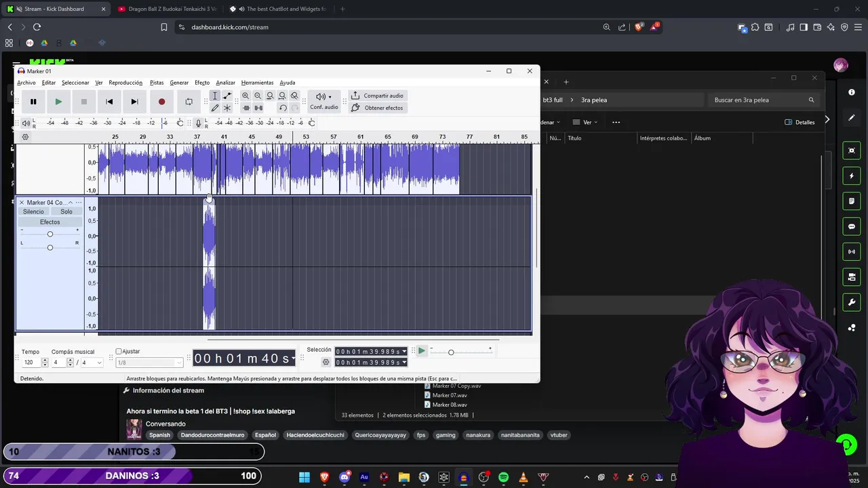Viewport: 868px width, 488px height.
Task: Open the Archivo menu
Action: pyautogui.click(x=26, y=83)
